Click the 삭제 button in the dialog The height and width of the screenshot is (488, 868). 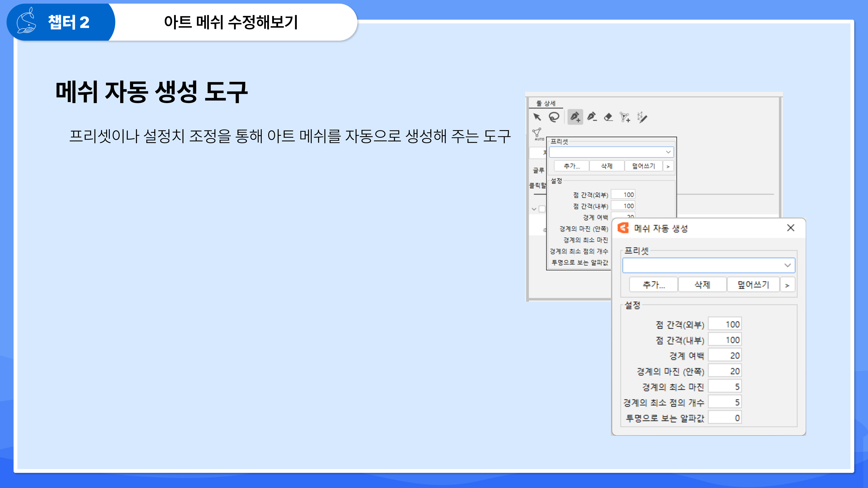(702, 285)
